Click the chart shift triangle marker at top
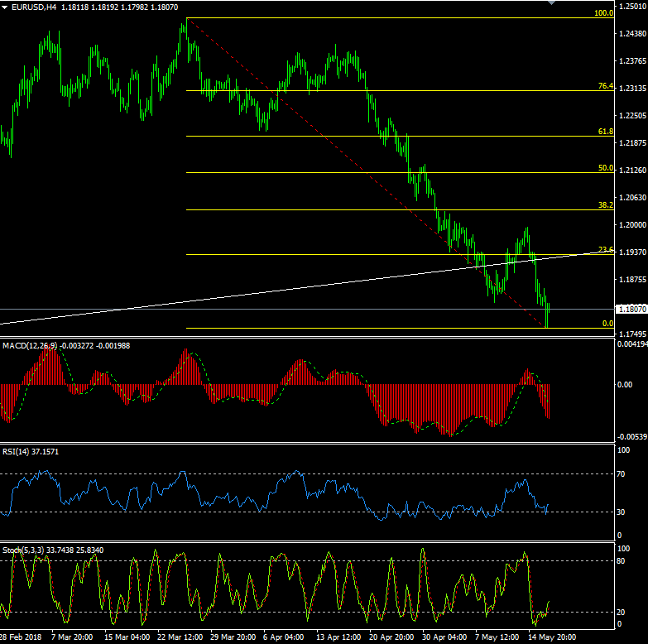 (x=553, y=3)
